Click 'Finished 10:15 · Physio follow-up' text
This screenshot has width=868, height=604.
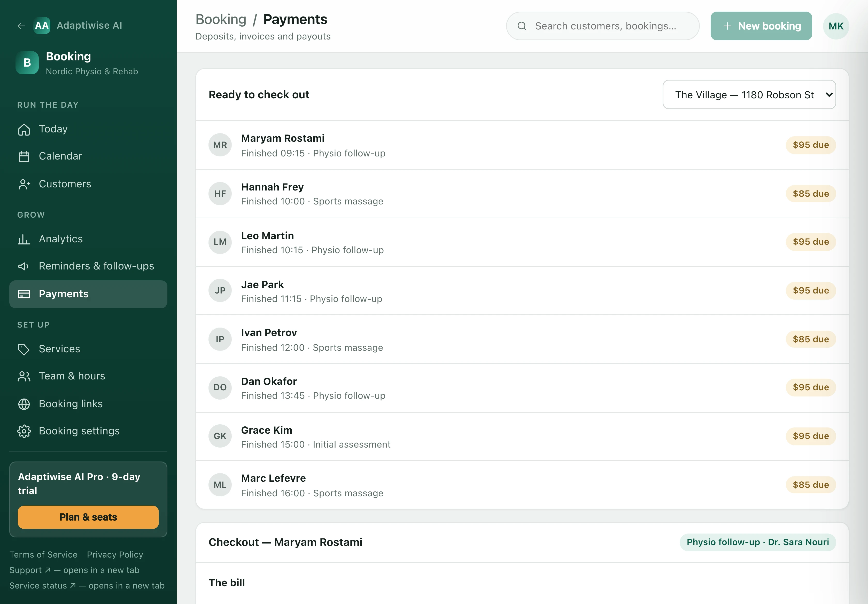(312, 250)
